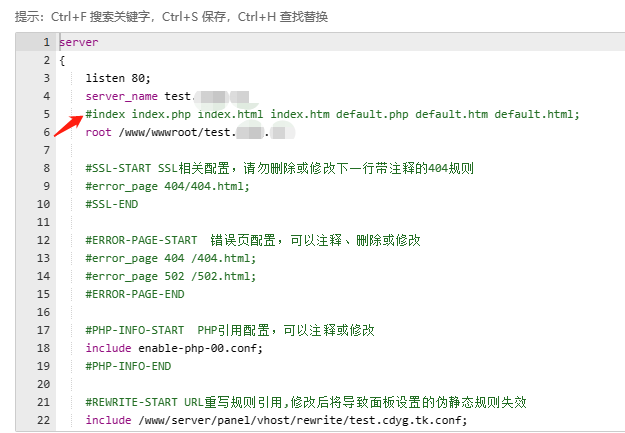Click '#error_page 404 /404.html;' on line 13
Screen dimensions: 625x433
click(171, 258)
